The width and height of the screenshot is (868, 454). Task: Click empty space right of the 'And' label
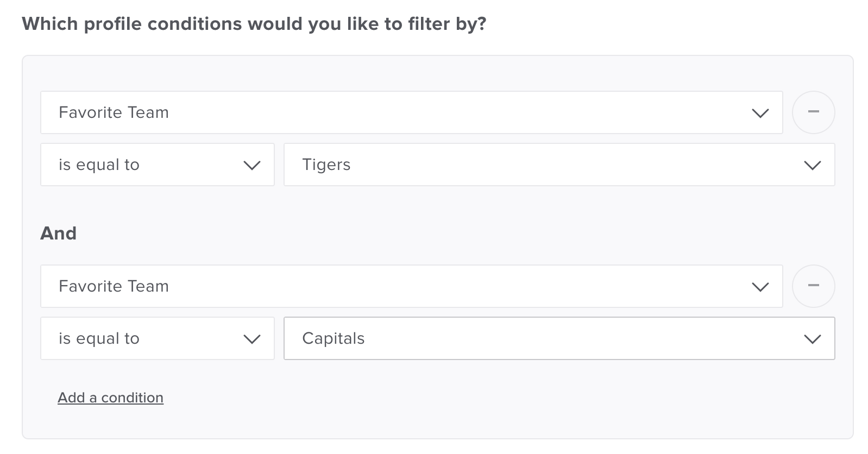(435, 234)
